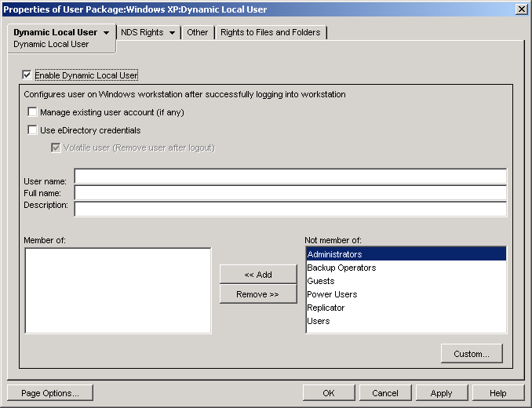Expand NDS Rights tab dropdown arrow
532x408 pixels.
(x=172, y=33)
